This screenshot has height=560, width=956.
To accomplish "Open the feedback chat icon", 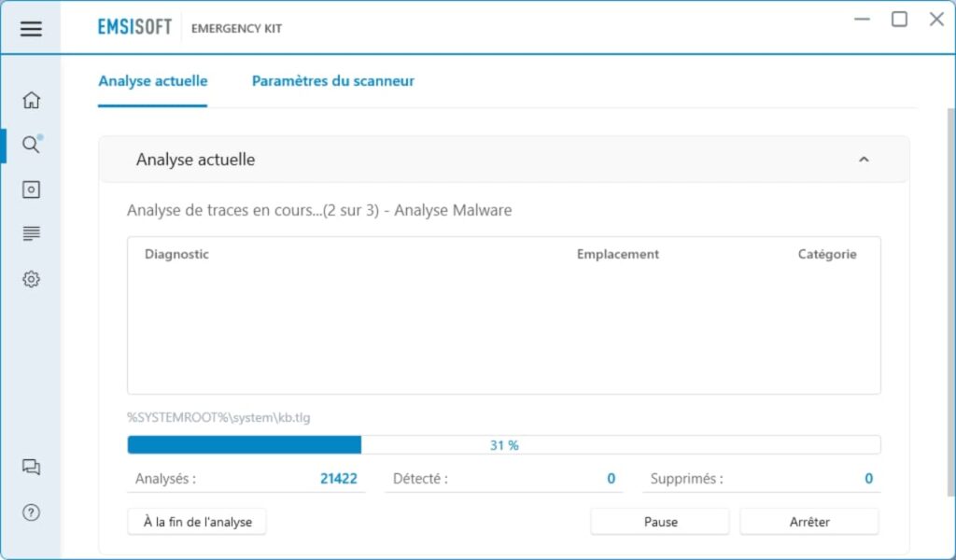I will tap(31, 467).
